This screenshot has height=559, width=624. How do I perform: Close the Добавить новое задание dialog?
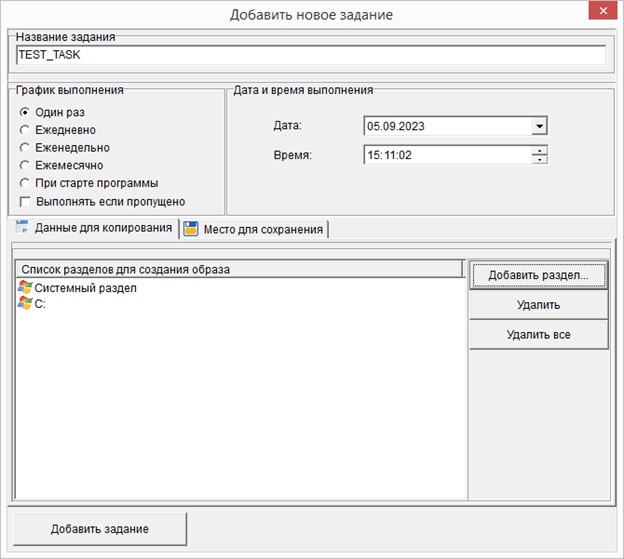tap(603, 11)
